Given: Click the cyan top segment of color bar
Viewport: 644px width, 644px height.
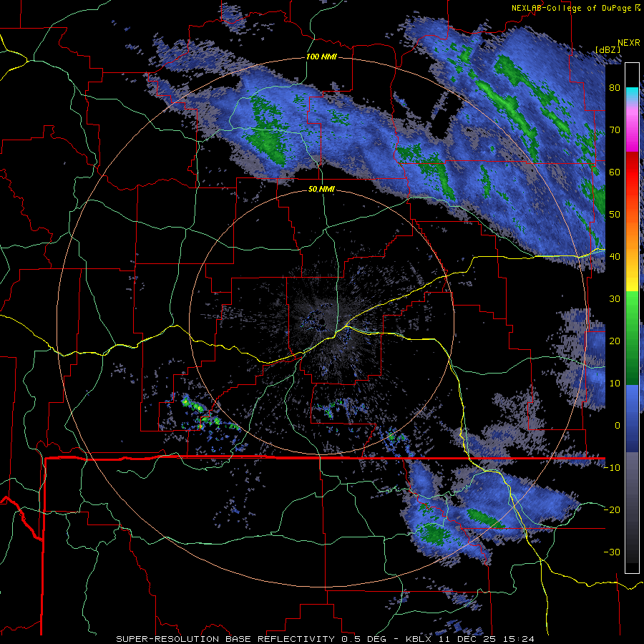Looking at the screenshot, I should point(632,92).
